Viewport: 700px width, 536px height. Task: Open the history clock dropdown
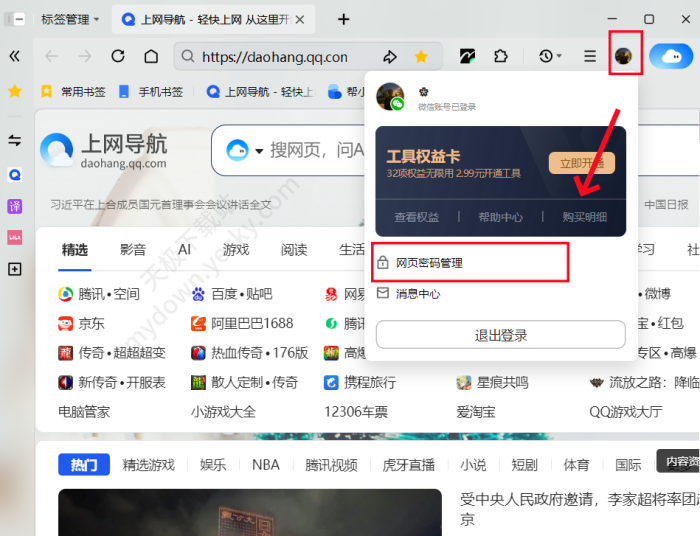pos(550,57)
